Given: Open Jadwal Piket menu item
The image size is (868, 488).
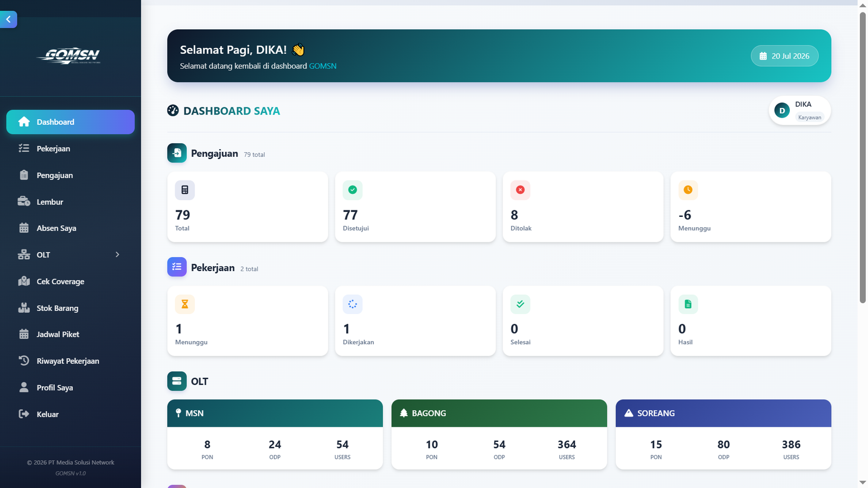Looking at the screenshot, I should pos(71,335).
